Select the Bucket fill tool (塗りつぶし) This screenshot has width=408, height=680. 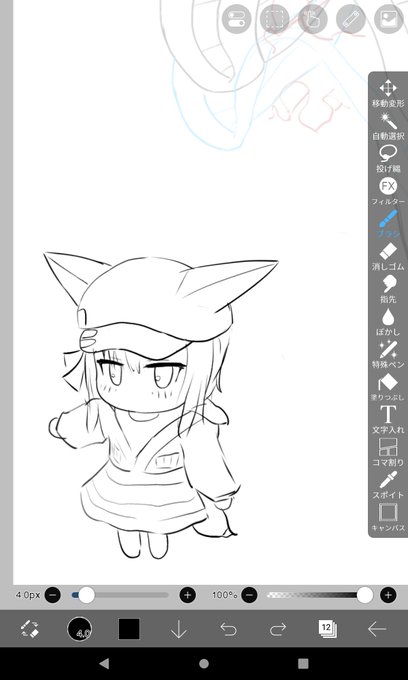coord(388,387)
